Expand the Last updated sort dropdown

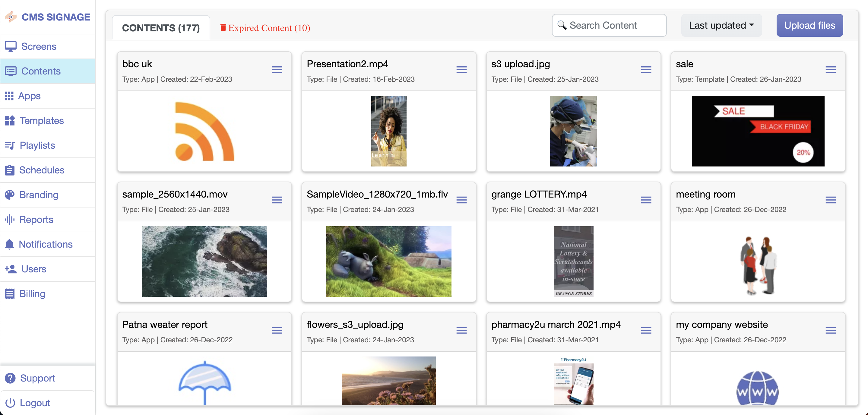click(721, 25)
